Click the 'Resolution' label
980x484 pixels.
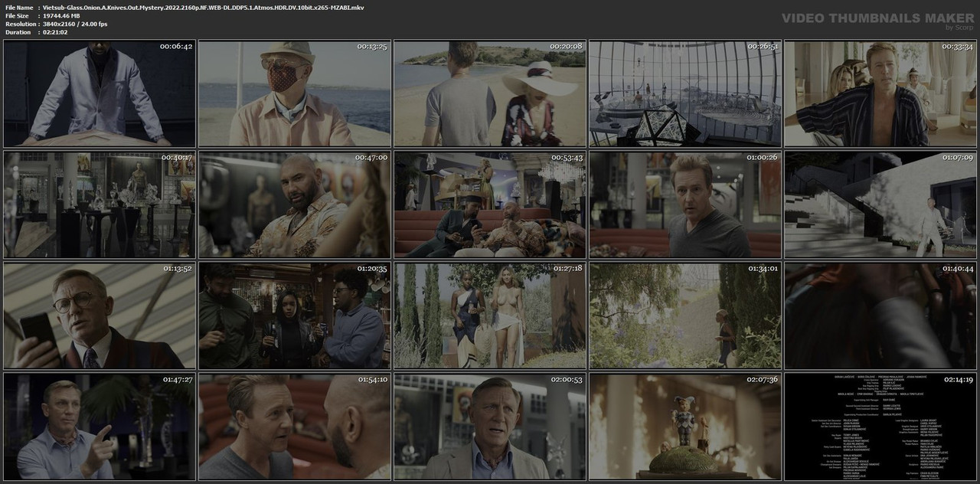click(21, 24)
